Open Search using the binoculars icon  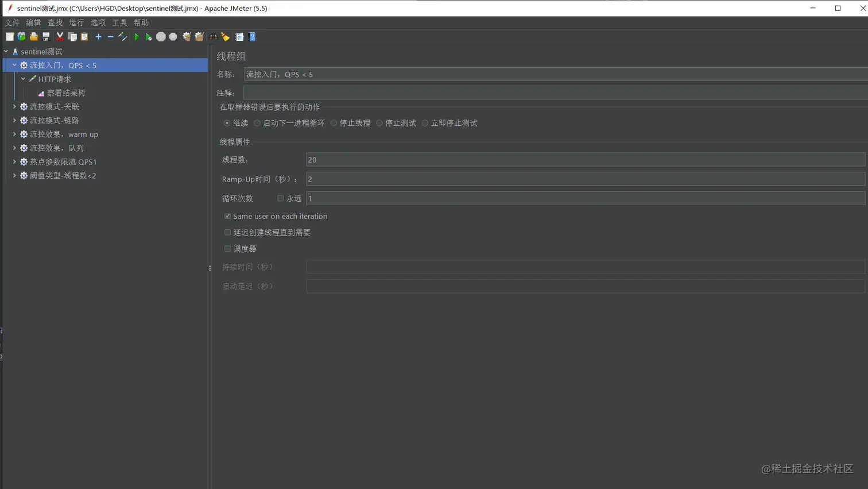point(214,36)
